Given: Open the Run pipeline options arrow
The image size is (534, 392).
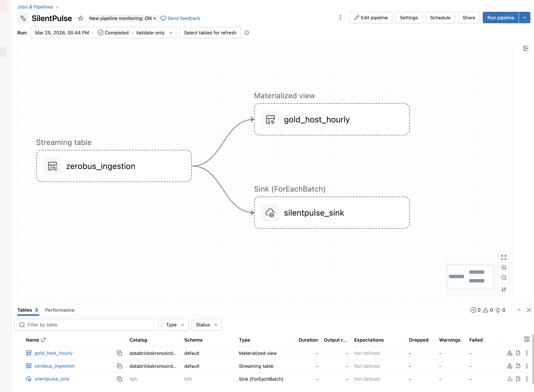Looking at the screenshot, I should pyautogui.click(x=524, y=18).
